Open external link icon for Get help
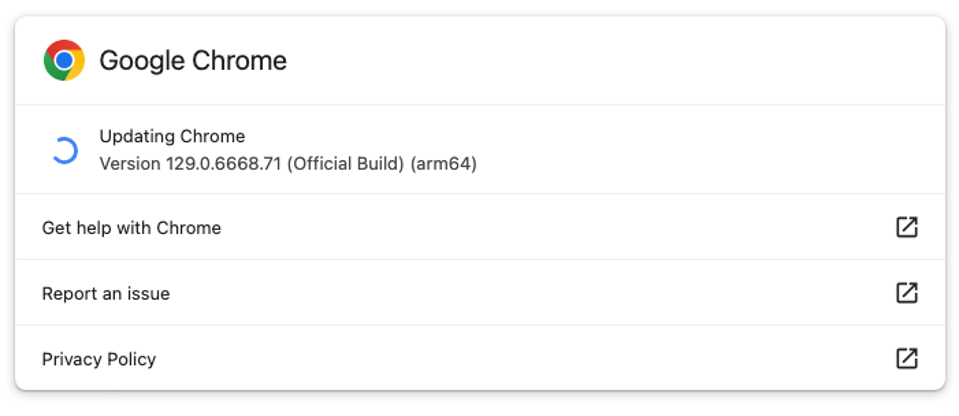 [x=906, y=227]
